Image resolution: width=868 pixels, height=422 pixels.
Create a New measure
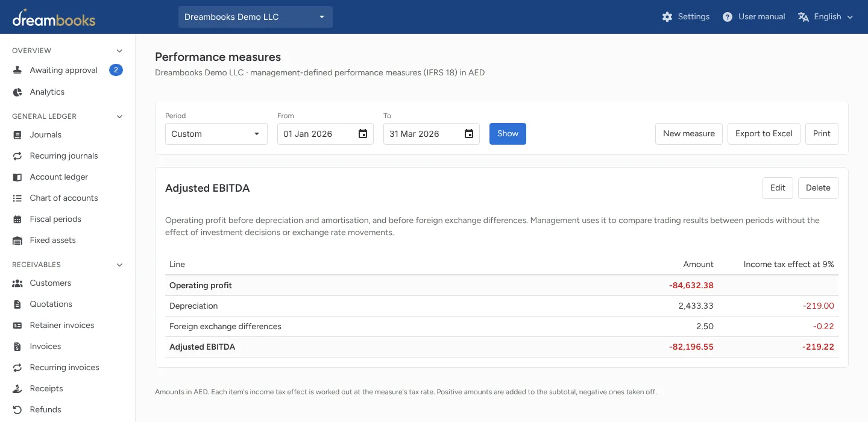point(689,134)
